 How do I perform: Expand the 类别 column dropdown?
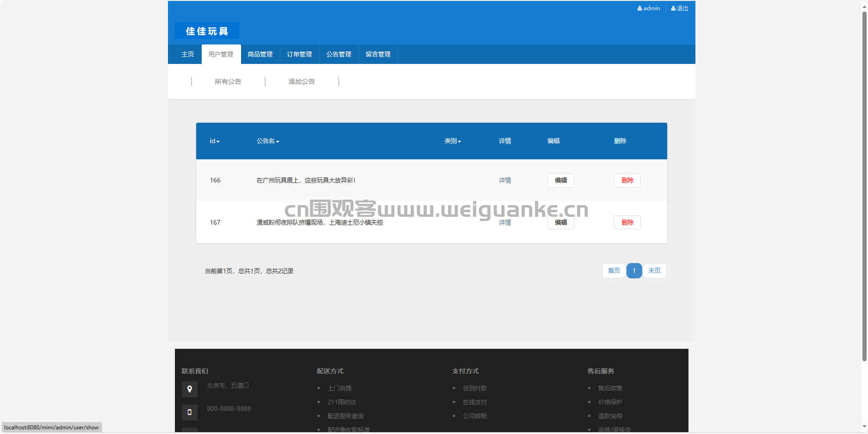pos(459,141)
